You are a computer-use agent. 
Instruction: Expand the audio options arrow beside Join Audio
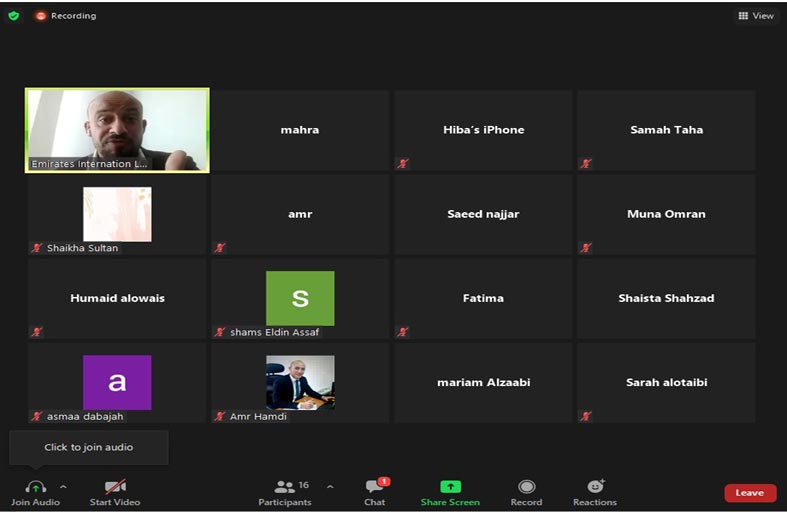pos(64,487)
